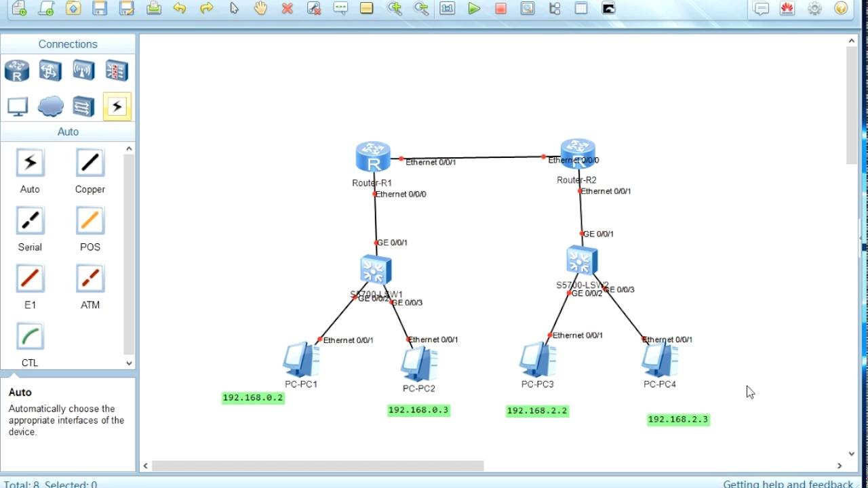Select switch S5700-LSW2 on the canvas
868x488 pixels.
(582, 261)
